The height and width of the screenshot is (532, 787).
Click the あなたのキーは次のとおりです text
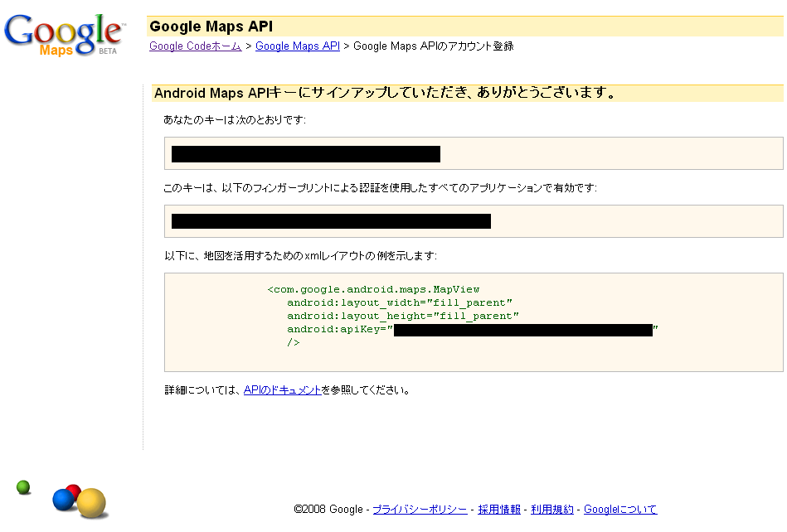point(235,120)
